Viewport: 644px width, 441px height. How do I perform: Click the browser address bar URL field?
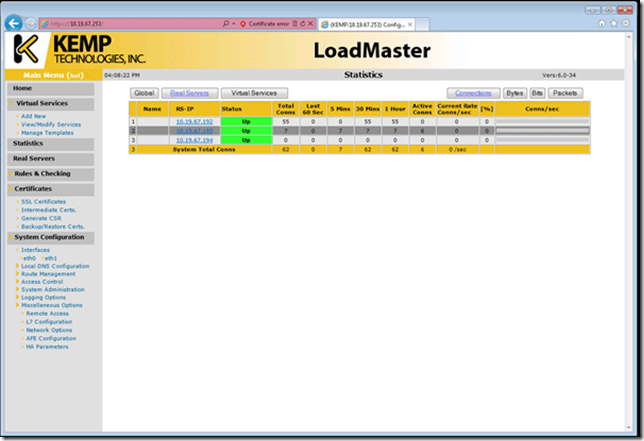(x=120, y=22)
